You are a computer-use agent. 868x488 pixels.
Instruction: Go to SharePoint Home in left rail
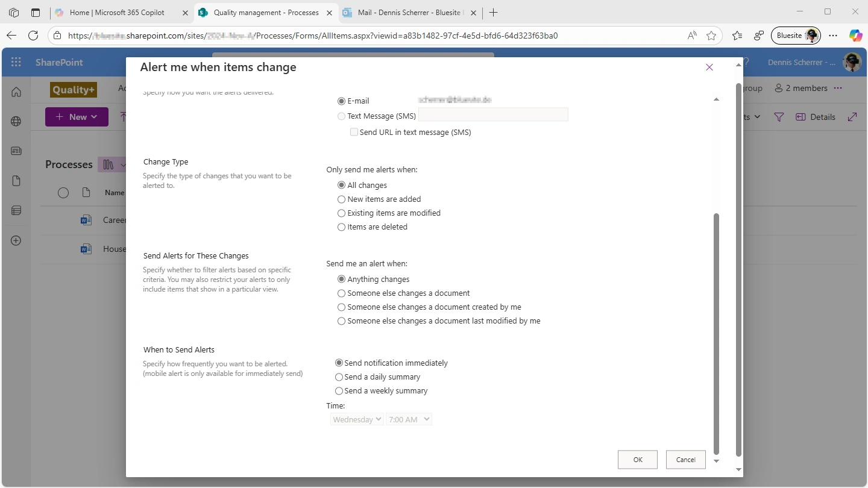pos(16,92)
